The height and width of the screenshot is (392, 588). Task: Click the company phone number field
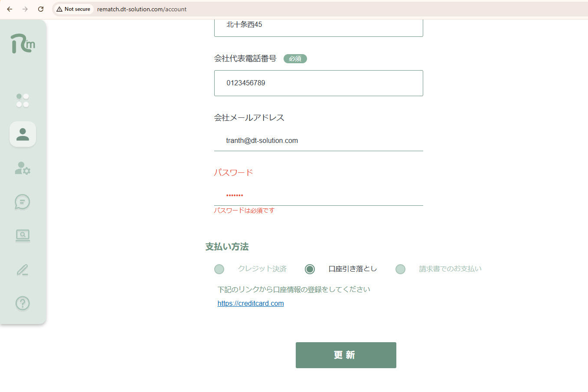(x=318, y=83)
